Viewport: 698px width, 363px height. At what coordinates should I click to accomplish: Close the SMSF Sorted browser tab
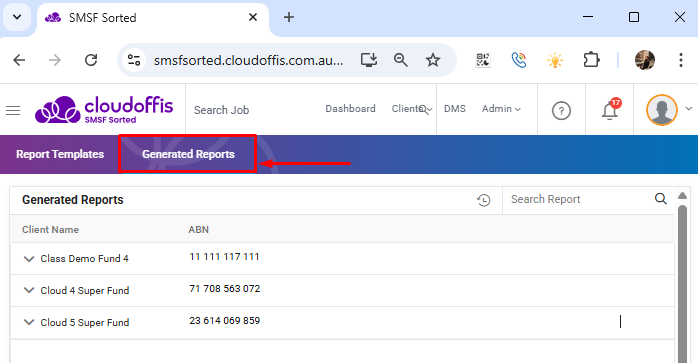[x=253, y=17]
